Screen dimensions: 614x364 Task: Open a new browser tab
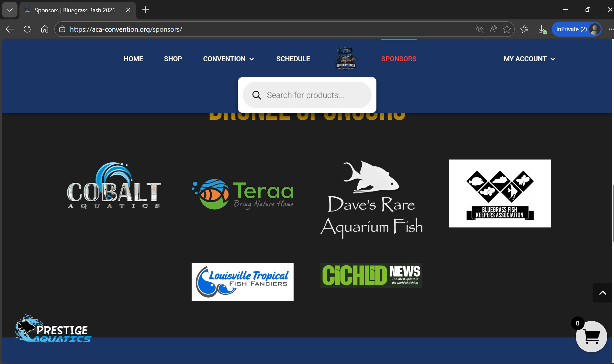coord(146,10)
